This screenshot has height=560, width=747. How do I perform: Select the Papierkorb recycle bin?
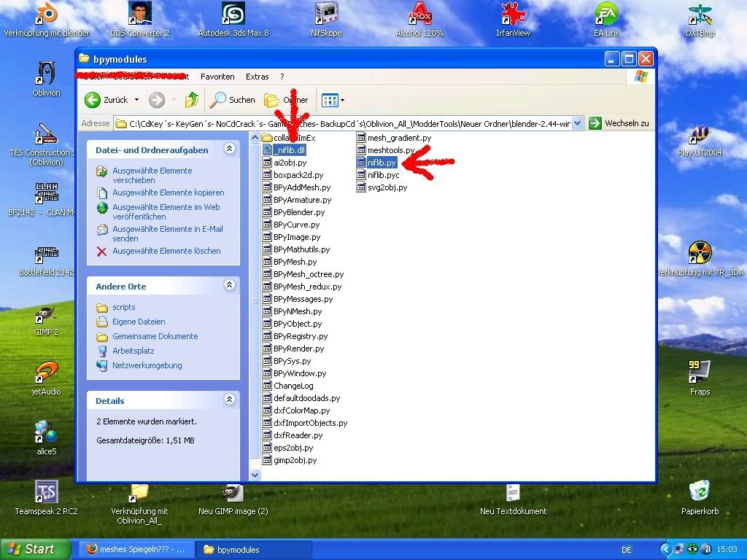tap(700, 492)
